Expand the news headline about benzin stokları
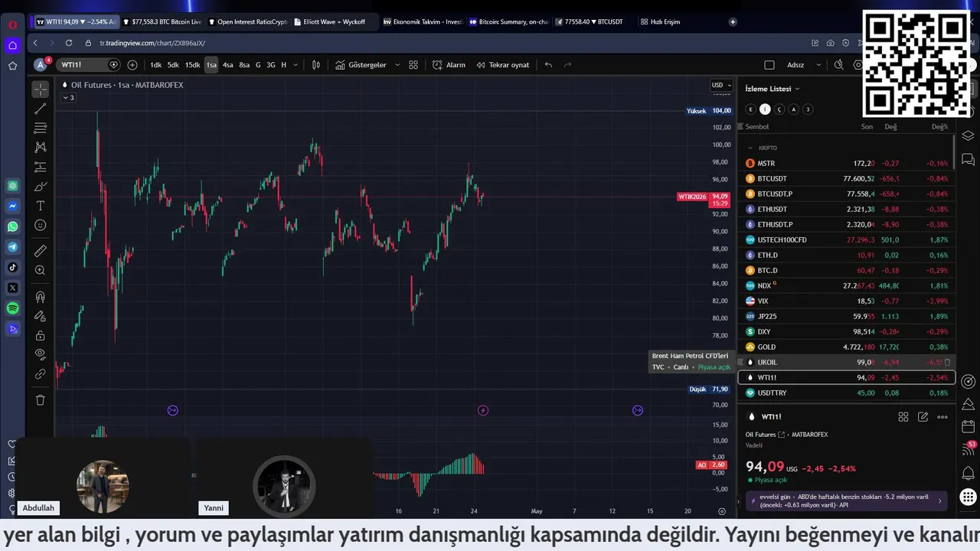Image resolution: width=980 pixels, height=551 pixels. coord(847,500)
